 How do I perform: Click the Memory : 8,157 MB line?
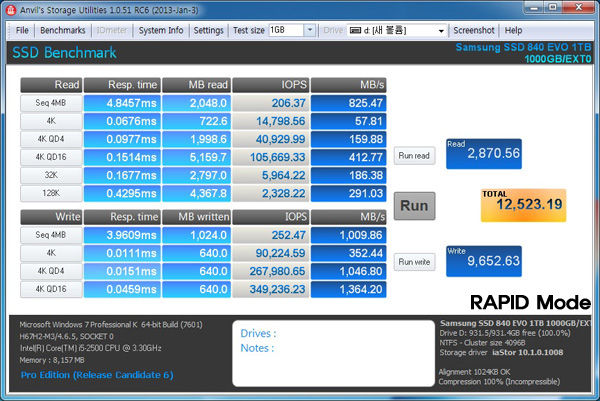[x=52, y=360]
